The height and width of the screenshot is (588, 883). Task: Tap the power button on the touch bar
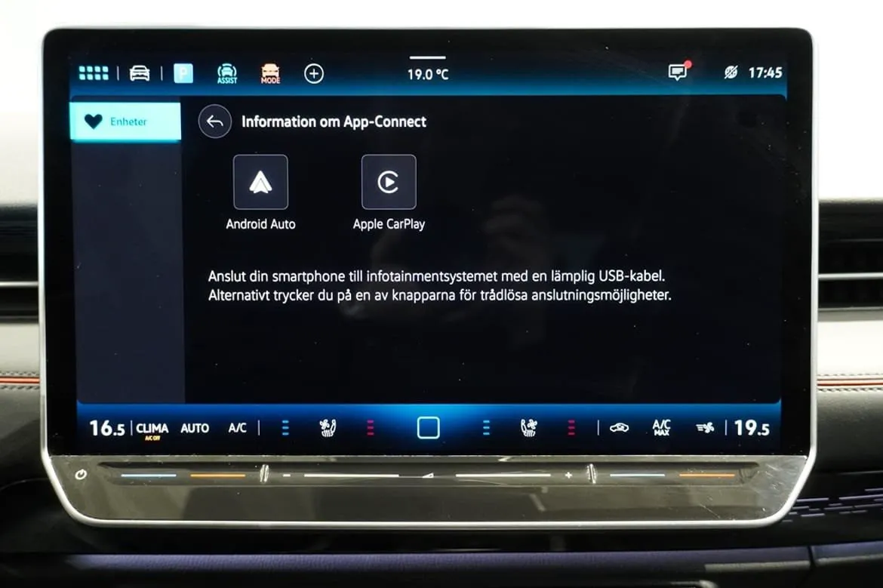[x=81, y=475]
